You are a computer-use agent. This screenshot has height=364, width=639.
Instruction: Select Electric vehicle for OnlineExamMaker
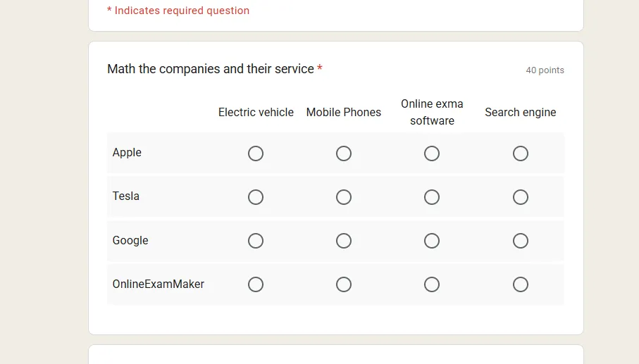point(256,284)
